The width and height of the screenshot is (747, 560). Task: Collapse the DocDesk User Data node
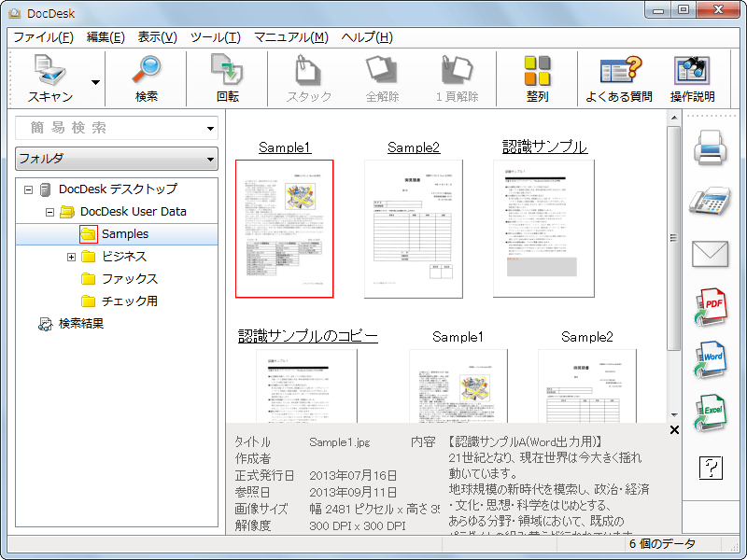click(x=49, y=212)
